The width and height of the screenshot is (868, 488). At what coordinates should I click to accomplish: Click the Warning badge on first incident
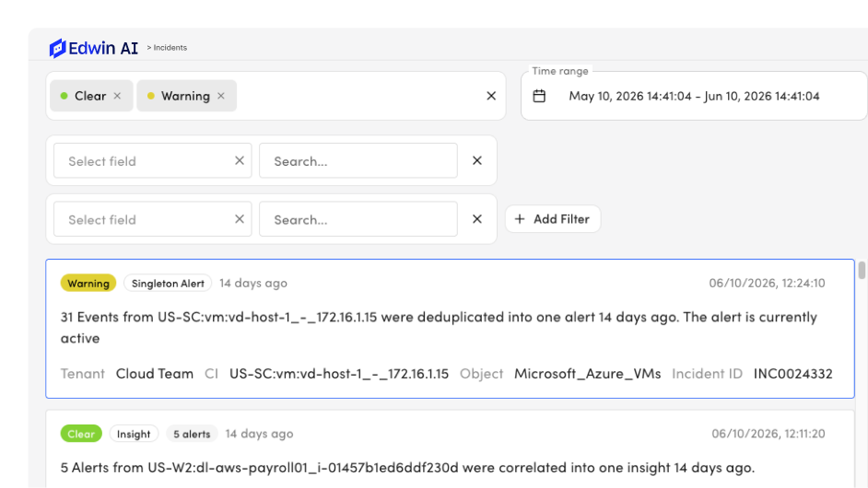(88, 284)
